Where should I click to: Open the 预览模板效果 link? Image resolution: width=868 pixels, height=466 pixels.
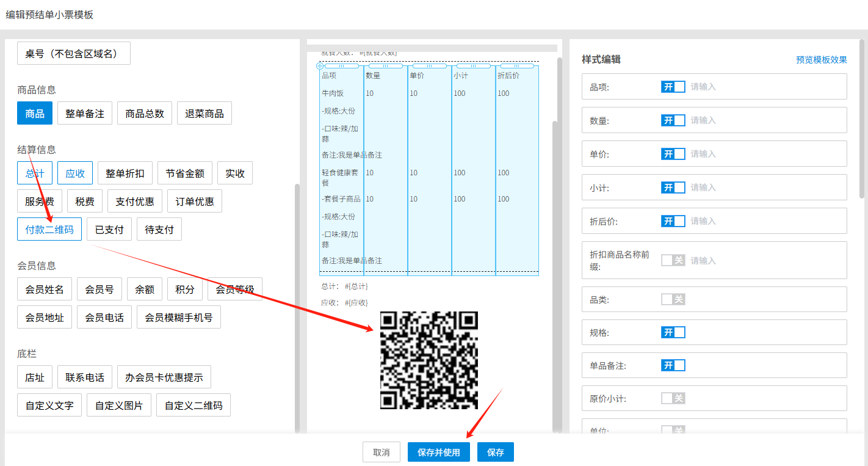tap(822, 60)
